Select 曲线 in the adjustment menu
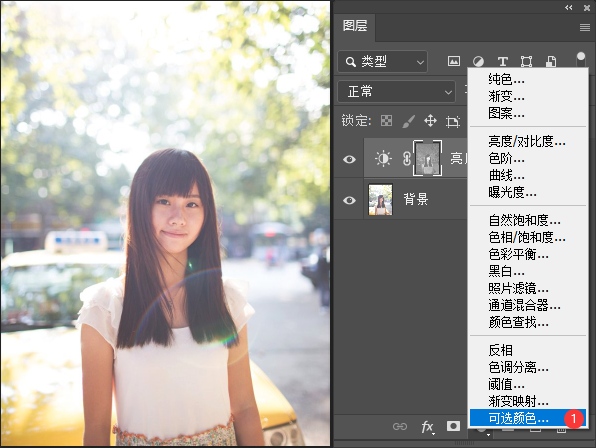Image resolution: width=596 pixels, height=448 pixels. point(506,176)
